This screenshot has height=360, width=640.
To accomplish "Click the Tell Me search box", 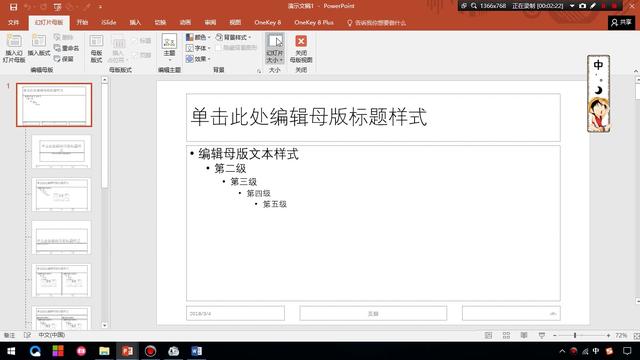I will (376, 23).
